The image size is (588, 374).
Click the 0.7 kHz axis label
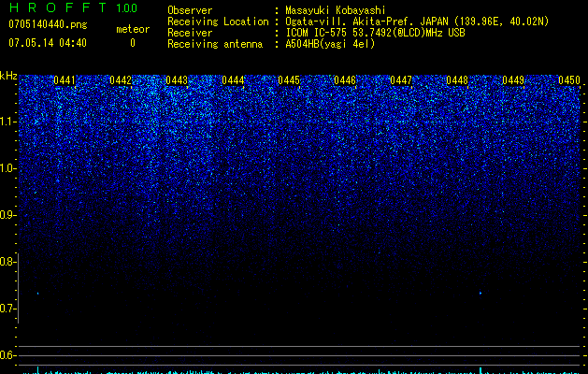click(x=7, y=309)
